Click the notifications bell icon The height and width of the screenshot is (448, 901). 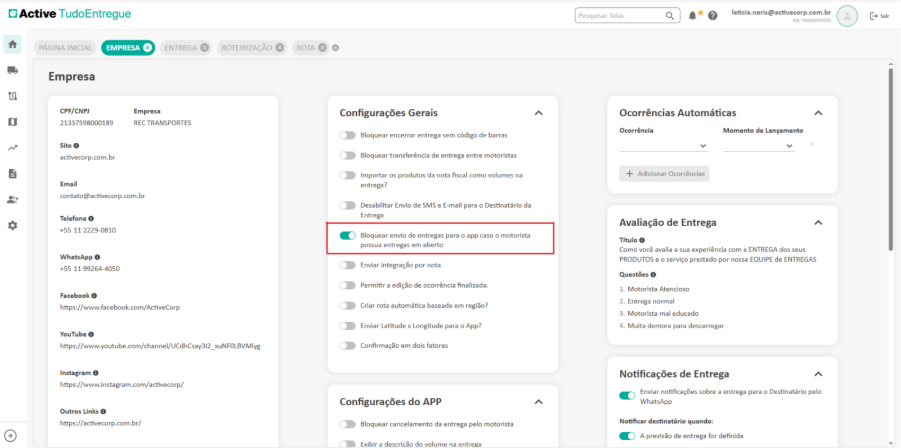693,16
